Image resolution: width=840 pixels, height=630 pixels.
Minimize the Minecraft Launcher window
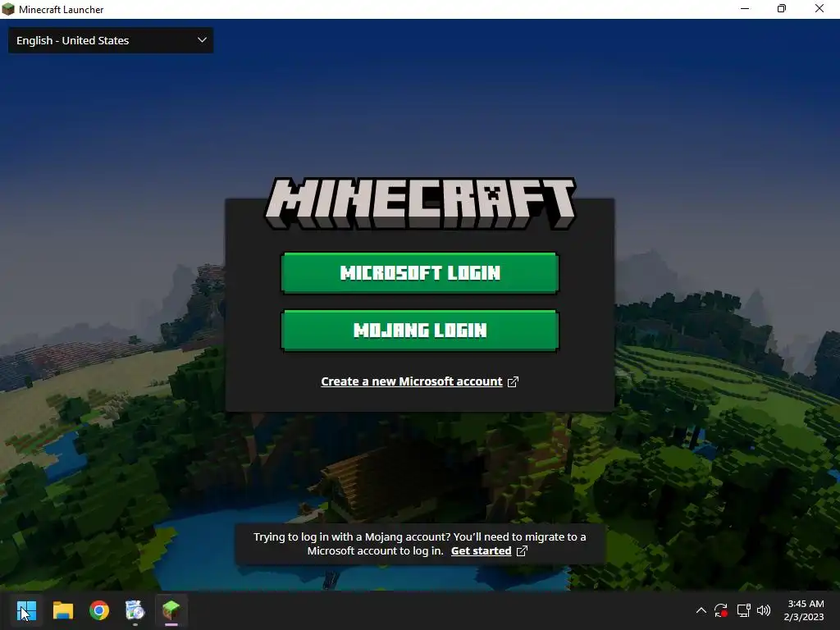click(745, 9)
